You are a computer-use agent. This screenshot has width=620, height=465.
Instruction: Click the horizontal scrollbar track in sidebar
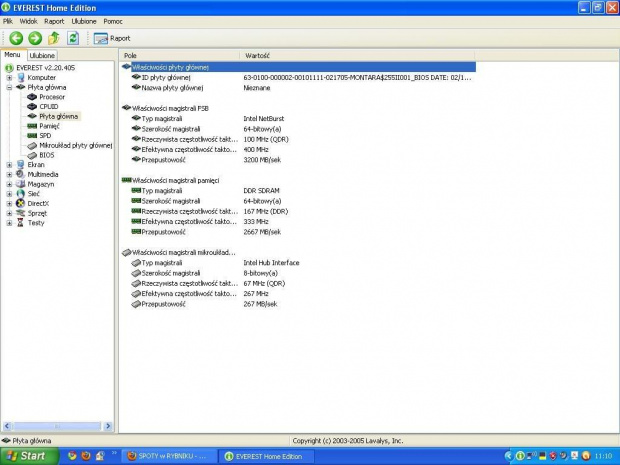point(57,426)
